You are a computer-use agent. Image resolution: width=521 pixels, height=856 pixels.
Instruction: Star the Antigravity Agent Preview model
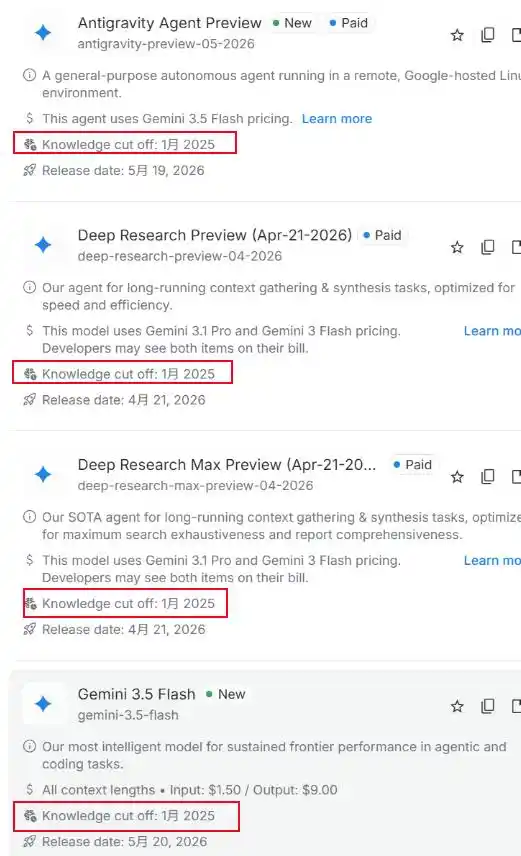tap(457, 35)
